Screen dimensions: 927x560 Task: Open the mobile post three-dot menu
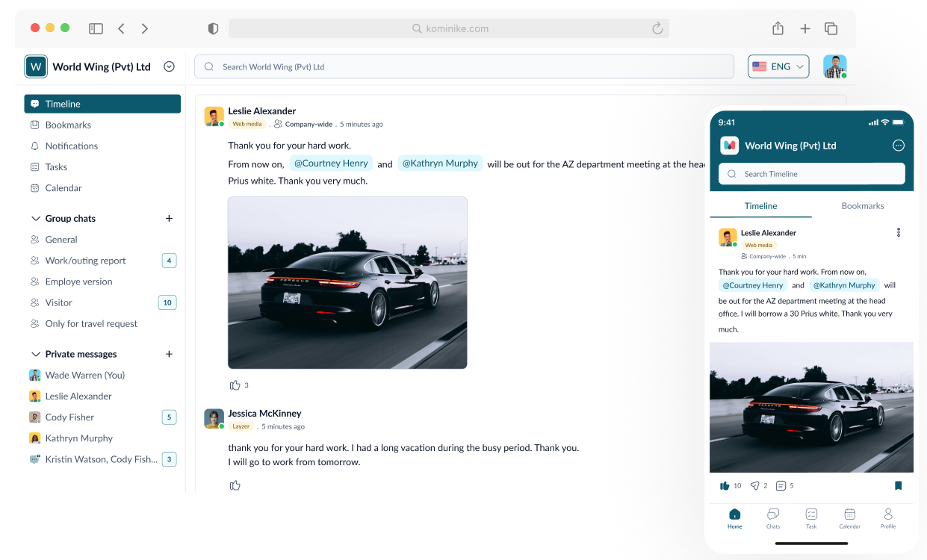pyautogui.click(x=898, y=233)
